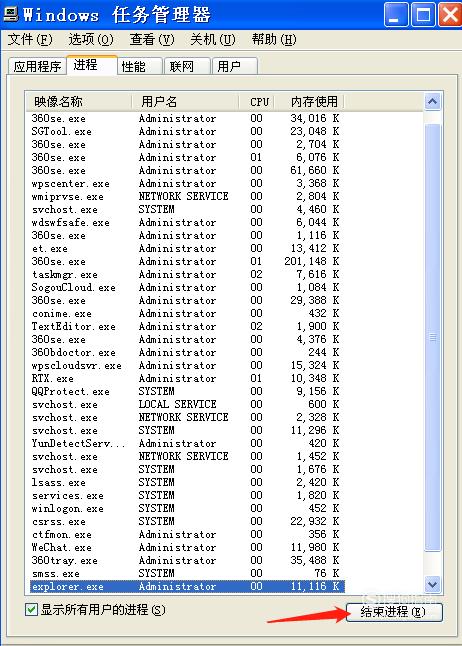Select svchost.exe row using 4,460 K
The image size is (462, 646).
187,209
